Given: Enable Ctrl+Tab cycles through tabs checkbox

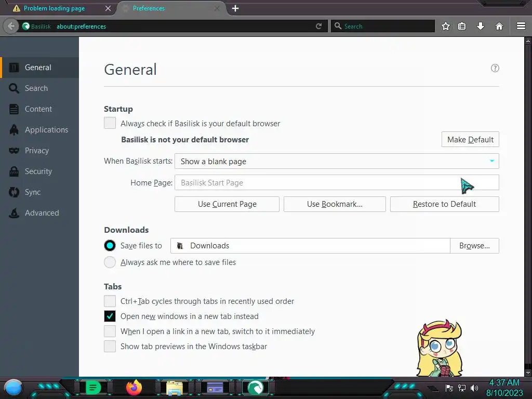Looking at the screenshot, I should coord(110,301).
